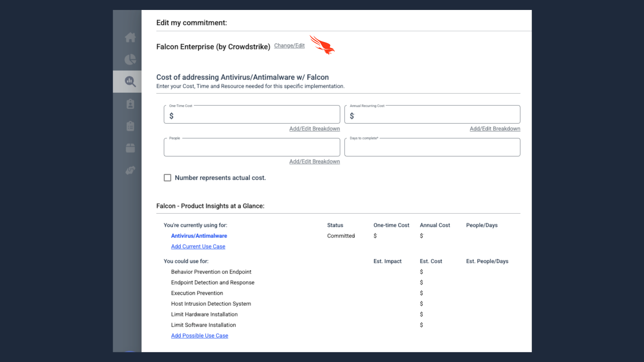Check 'Number represents actual cost' box
Image resolution: width=644 pixels, height=362 pixels.
168,178
